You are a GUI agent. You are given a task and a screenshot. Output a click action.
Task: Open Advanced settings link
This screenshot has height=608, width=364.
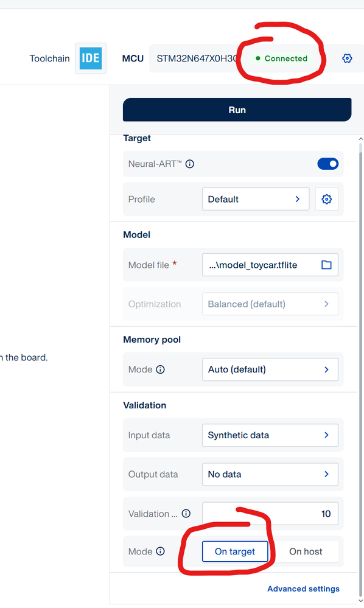pyautogui.click(x=303, y=589)
